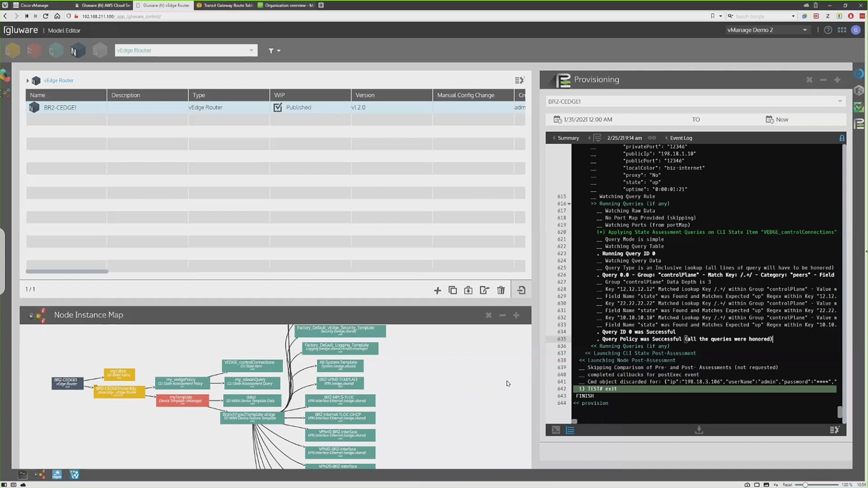The width and height of the screenshot is (868, 488).
Task: Click the vEdge Router breadcrumb link
Action: (x=59, y=80)
